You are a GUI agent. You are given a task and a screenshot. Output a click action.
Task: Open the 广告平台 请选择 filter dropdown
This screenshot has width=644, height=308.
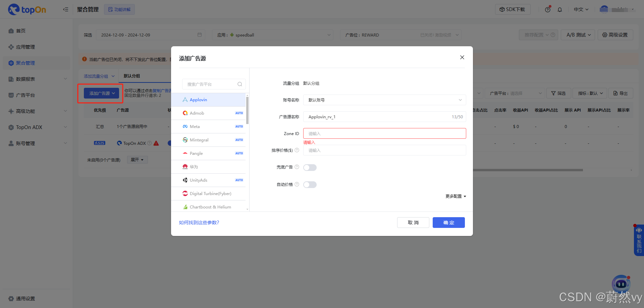(x=514, y=93)
